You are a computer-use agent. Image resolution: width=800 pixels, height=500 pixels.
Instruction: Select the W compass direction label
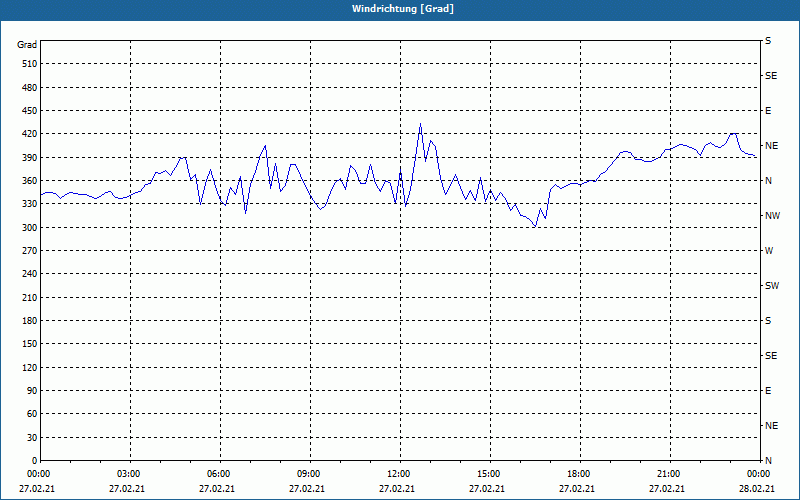(769, 251)
